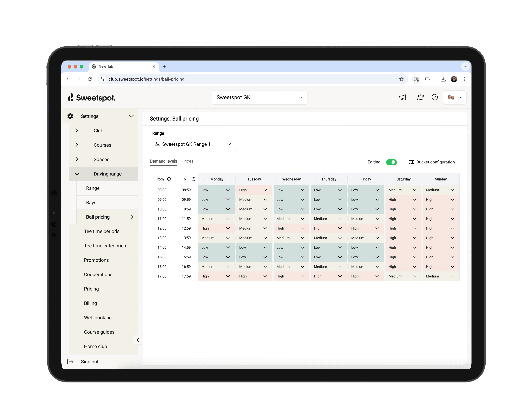The height and width of the screenshot is (395, 532).
Task: Click the clock icon beside From
Action: [169, 179]
